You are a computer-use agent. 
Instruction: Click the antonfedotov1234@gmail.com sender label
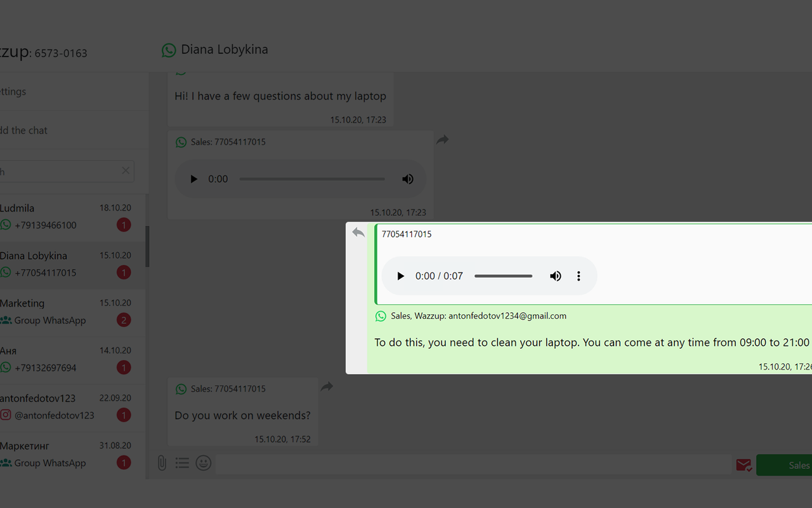tap(507, 316)
